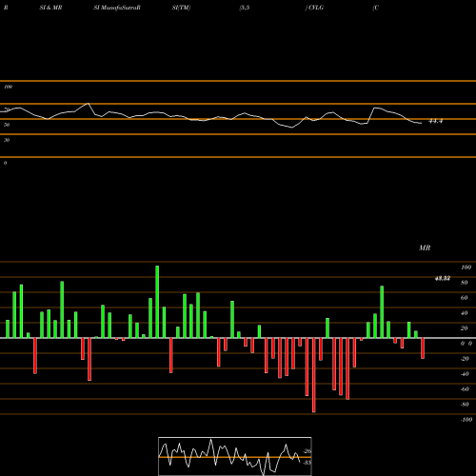Click the 'SI & MR' header text
Viewport: 476px width, 476px height.
point(50,8)
